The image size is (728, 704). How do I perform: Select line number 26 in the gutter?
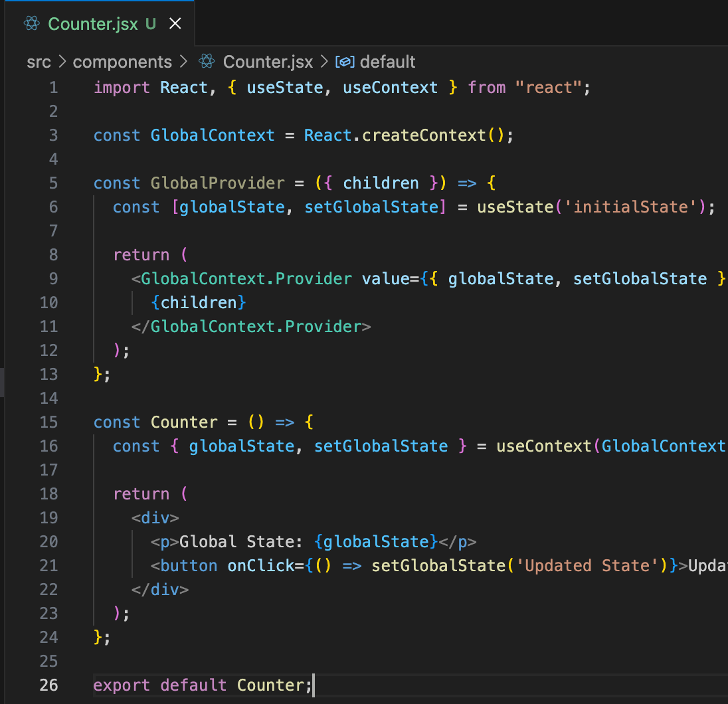(48, 685)
